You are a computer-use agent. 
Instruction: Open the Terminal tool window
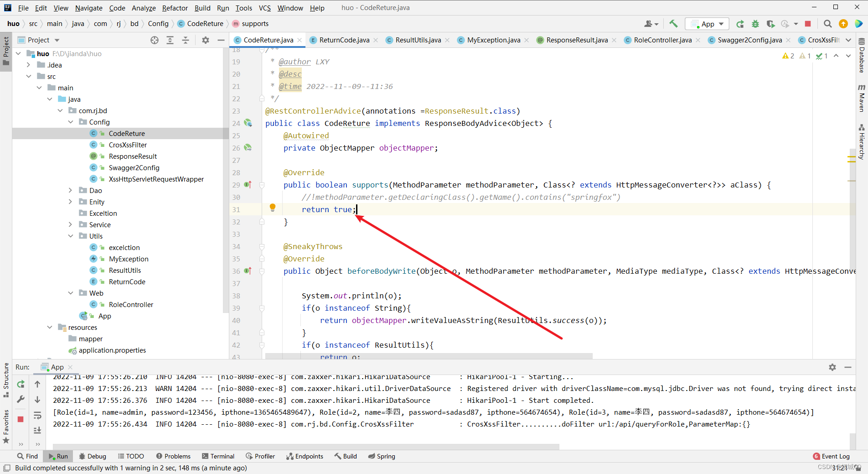click(218, 456)
